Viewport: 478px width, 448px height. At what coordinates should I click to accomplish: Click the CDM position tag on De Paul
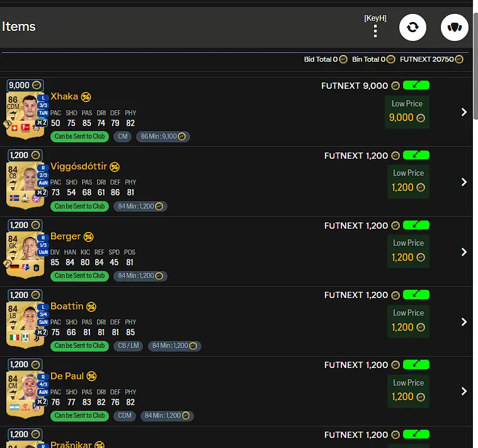pyautogui.click(x=125, y=416)
